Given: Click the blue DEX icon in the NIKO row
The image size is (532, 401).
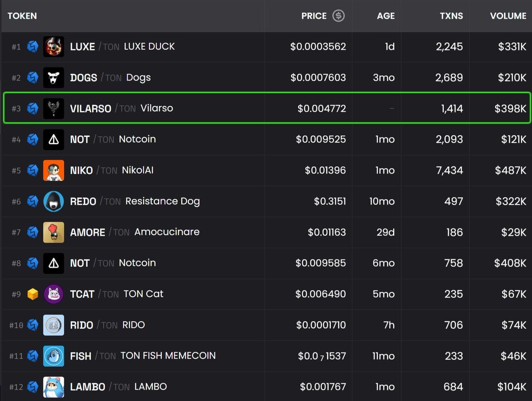Looking at the screenshot, I should (32, 170).
